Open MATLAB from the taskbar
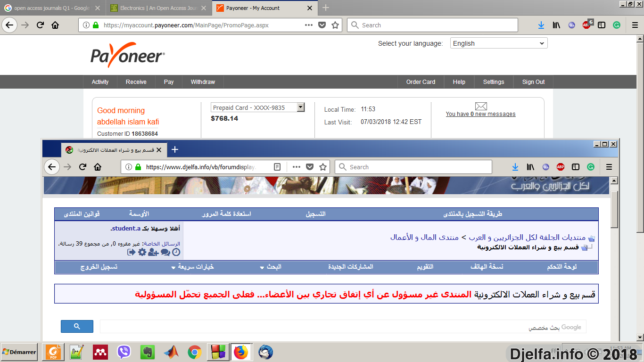Screen dimensions: 644x362 click(172, 352)
